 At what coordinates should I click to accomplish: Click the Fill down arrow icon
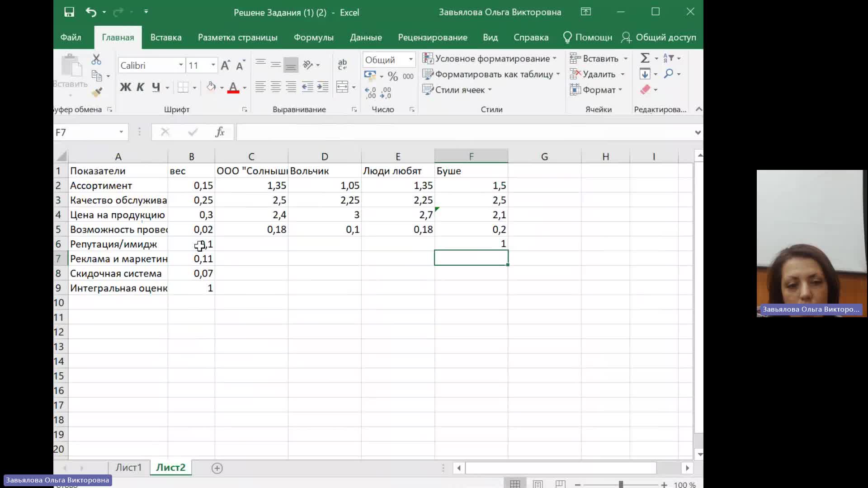(x=645, y=74)
